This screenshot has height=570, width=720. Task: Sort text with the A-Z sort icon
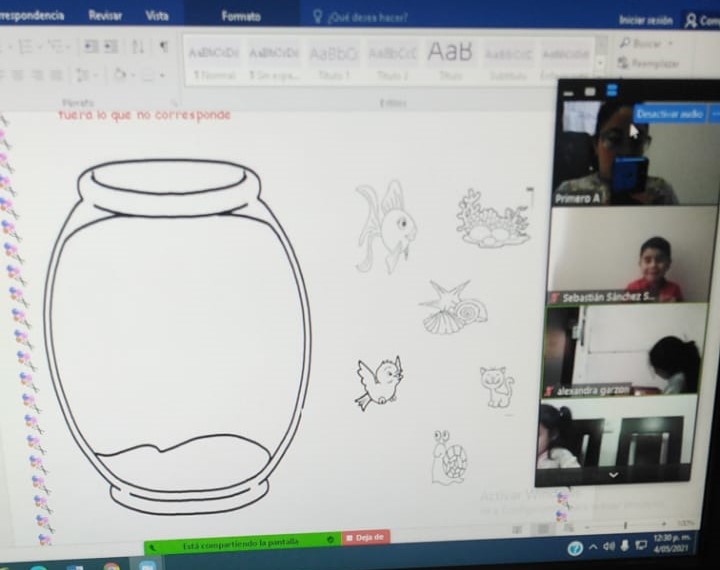(x=138, y=46)
